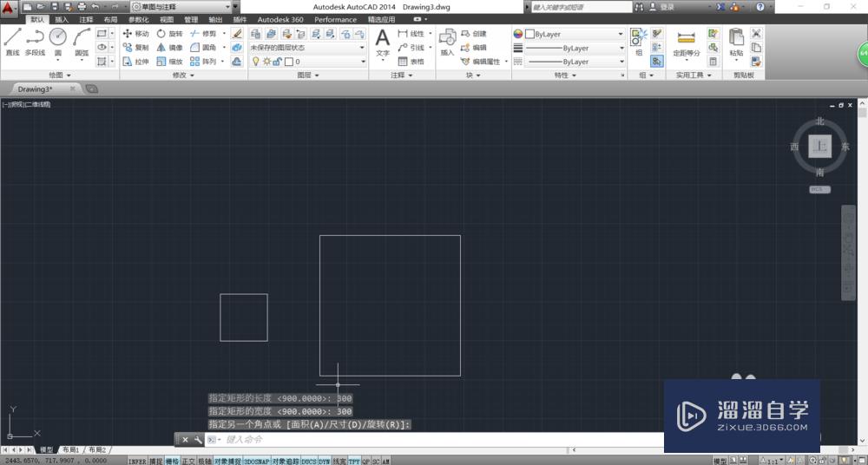Toggle 捕捉 snap mode in status bar

coord(155,462)
